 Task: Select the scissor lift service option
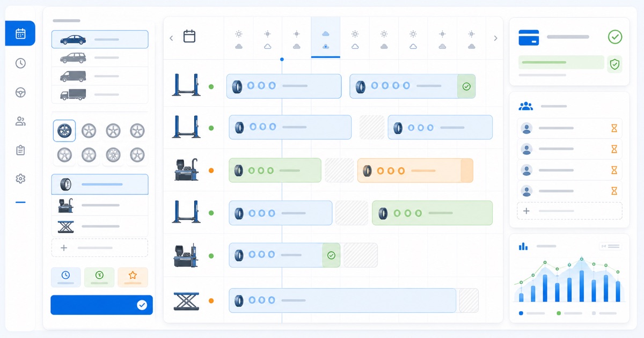100,226
